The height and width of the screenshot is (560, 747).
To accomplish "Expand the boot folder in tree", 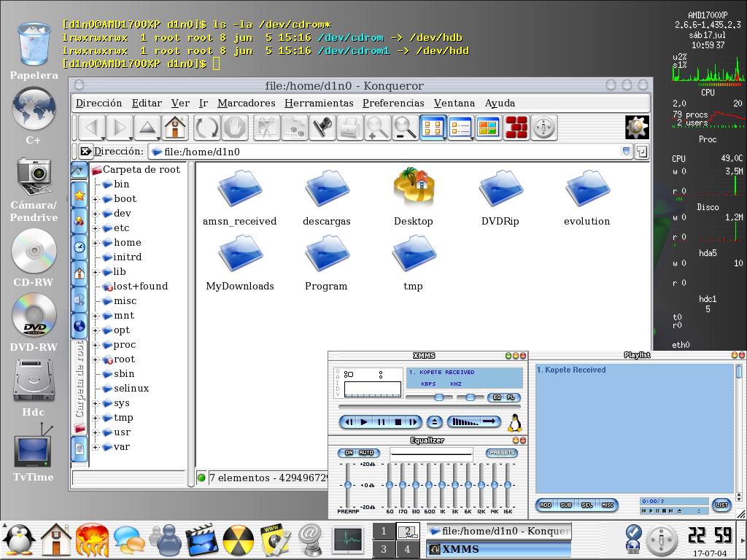I will (x=96, y=199).
